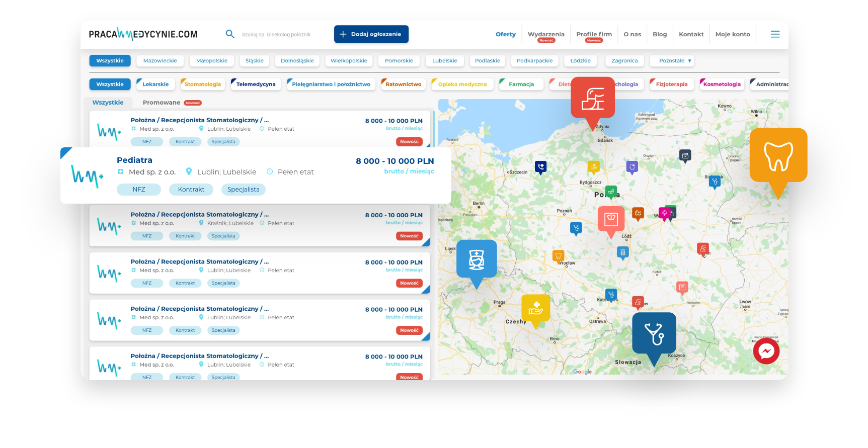This screenshot has height=448, width=868.
Task: Click the blue stethoscope marker near Białystok
Action: click(x=715, y=181)
